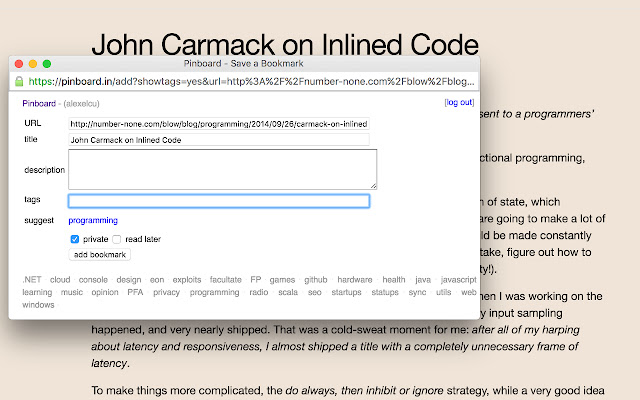Uncheck the private checkbox
The height and width of the screenshot is (400, 640).
point(75,239)
